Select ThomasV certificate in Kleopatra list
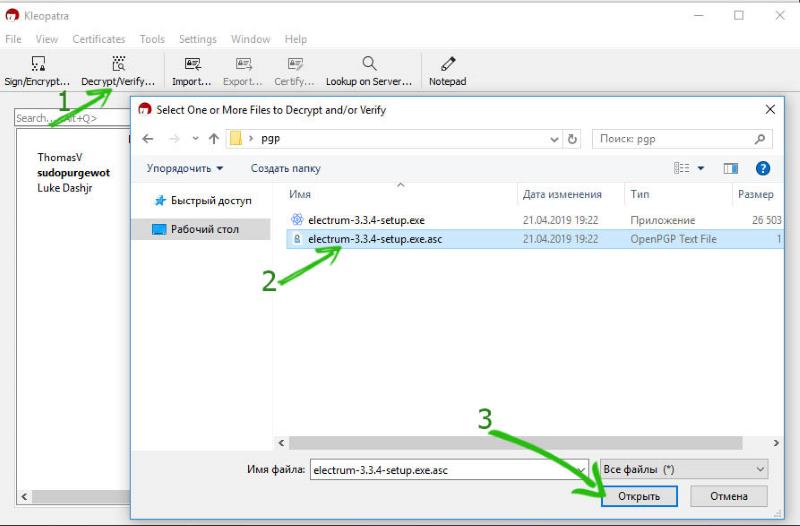800x526 pixels. coord(60,157)
